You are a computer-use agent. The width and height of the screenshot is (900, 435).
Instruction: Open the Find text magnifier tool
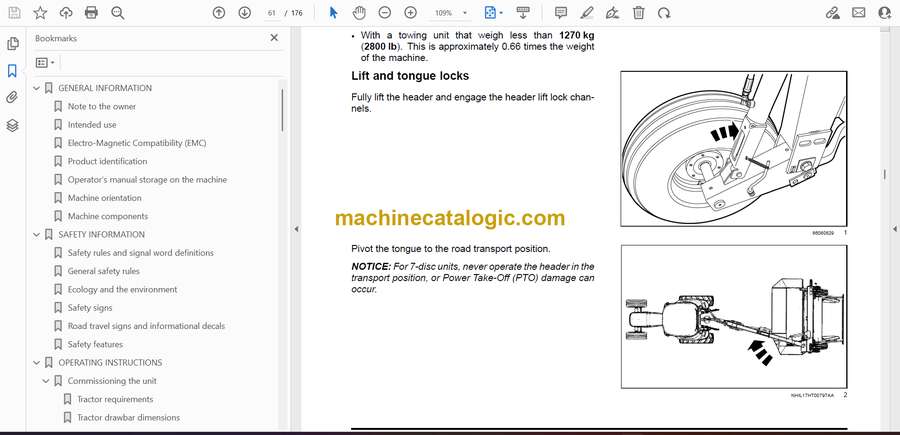(x=118, y=13)
